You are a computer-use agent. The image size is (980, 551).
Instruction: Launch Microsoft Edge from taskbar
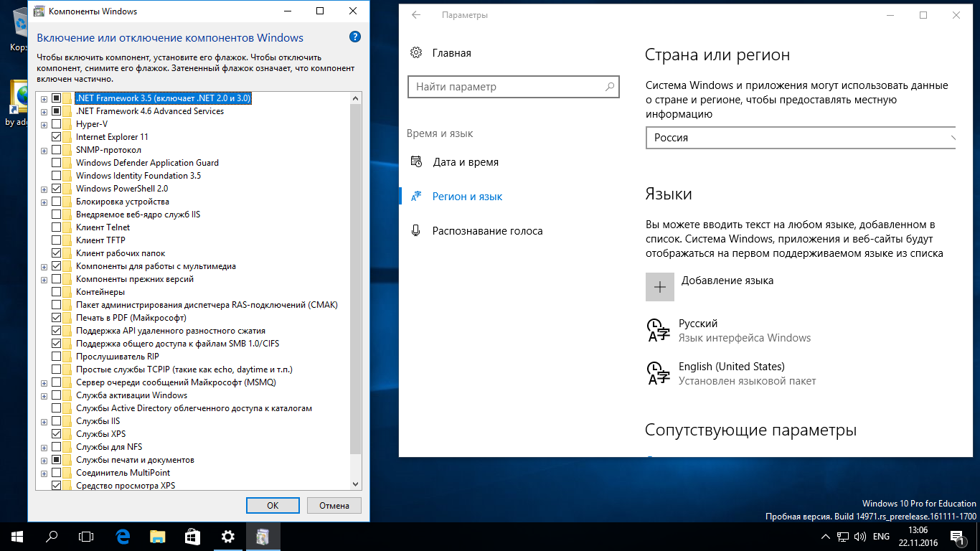pos(123,536)
